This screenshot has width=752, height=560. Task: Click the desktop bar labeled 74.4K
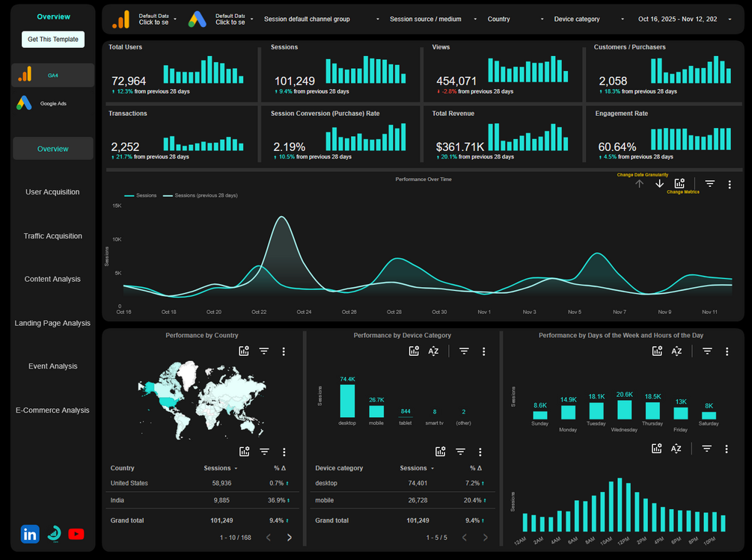pos(347,401)
